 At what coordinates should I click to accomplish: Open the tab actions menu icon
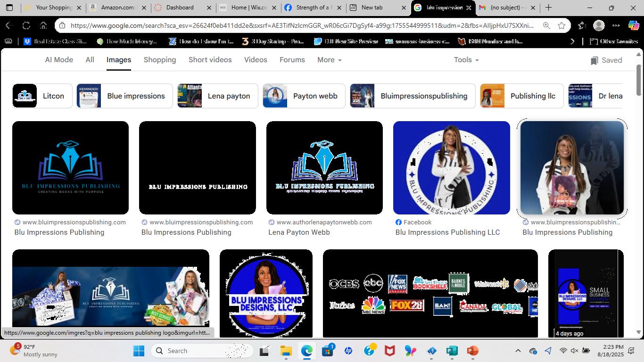[9, 8]
